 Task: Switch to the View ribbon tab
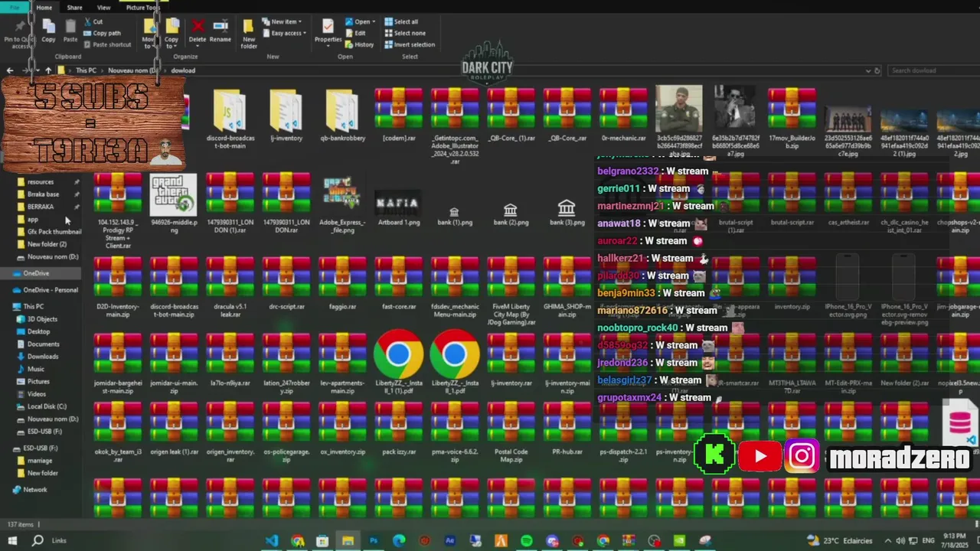pos(103,8)
